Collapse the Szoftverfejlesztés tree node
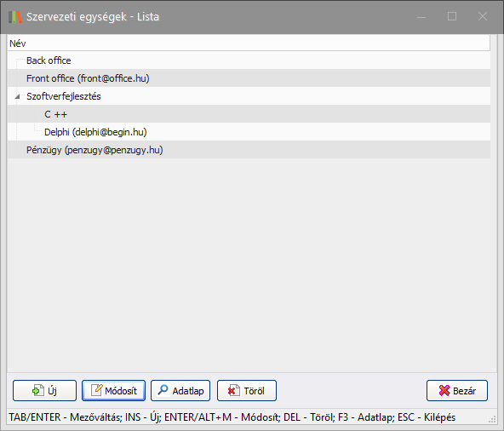This screenshot has height=431, width=504. (x=17, y=96)
